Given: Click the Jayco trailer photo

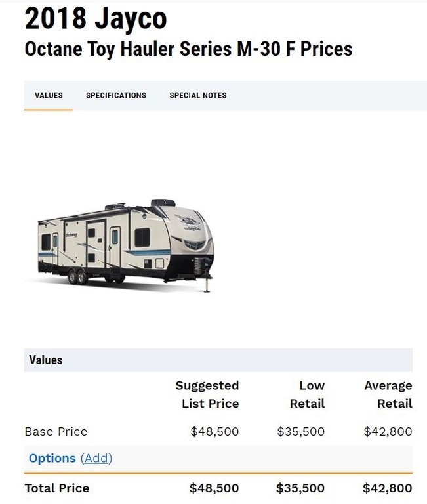Looking at the screenshot, I should [x=126, y=244].
